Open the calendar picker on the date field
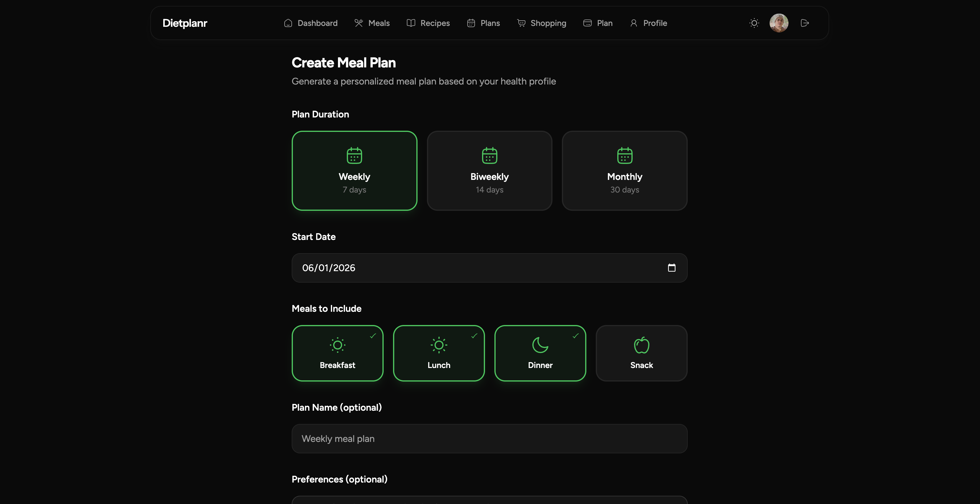980x504 pixels. coord(672,268)
